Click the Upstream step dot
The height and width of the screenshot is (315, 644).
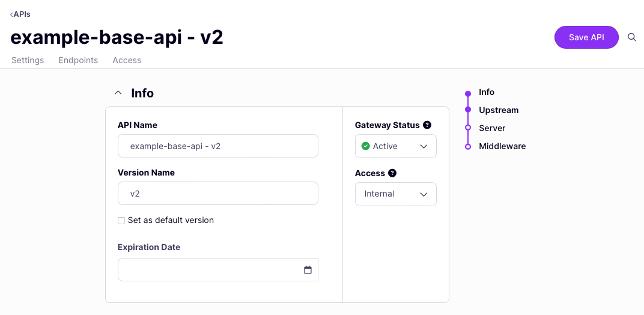[468, 110]
